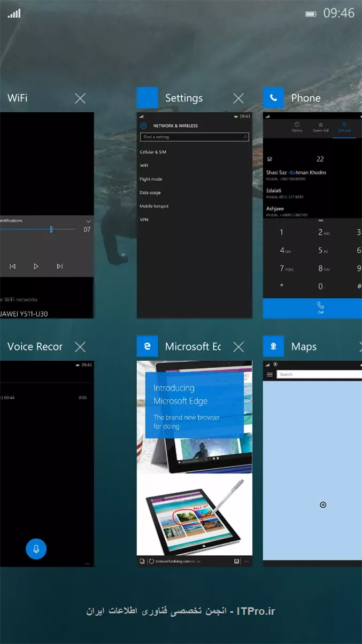Tap dial pad key 4 GHI
Screen dimensions: 362x644
pyautogui.click(x=284, y=251)
